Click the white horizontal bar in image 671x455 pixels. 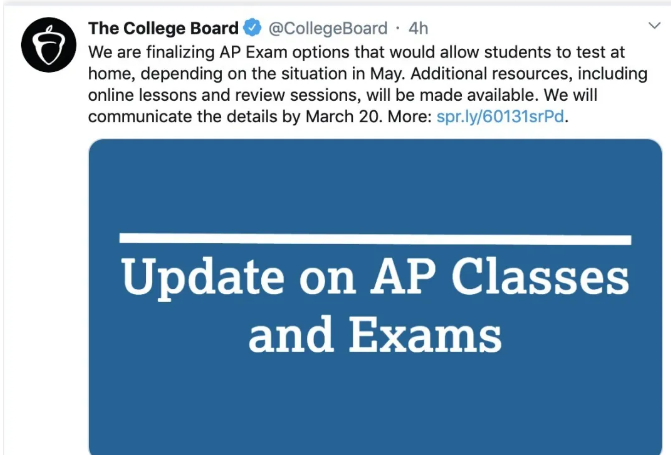pyautogui.click(x=375, y=238)
